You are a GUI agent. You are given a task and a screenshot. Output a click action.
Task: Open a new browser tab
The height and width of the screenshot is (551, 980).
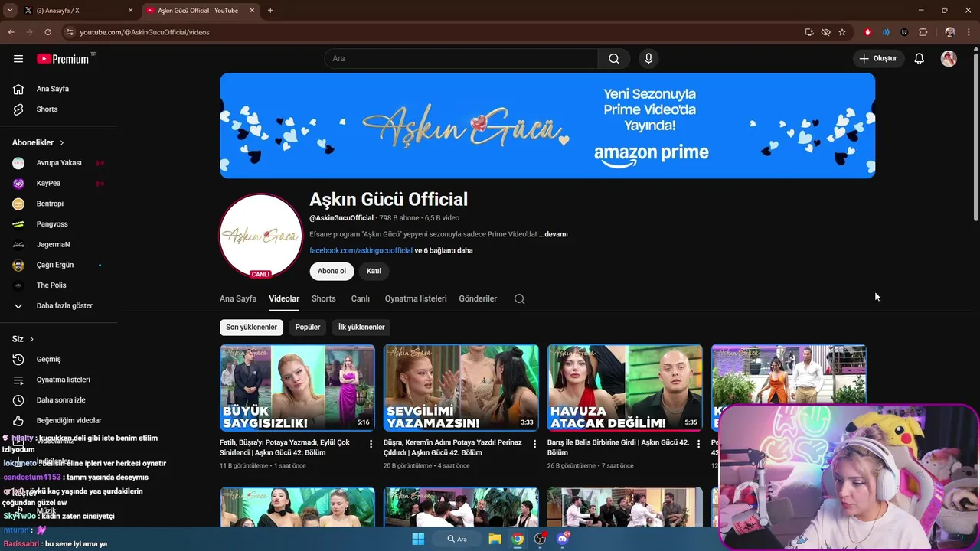[x=270, y=11]
